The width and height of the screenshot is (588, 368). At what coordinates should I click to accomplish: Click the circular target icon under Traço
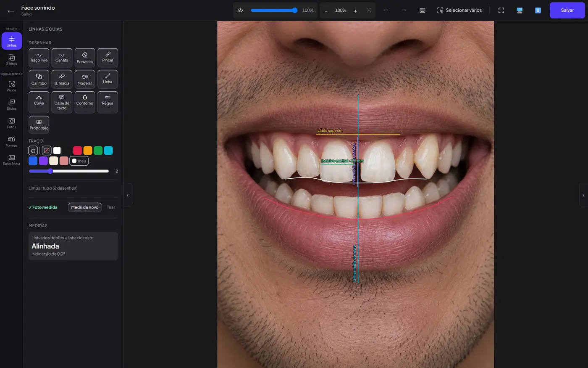click(x=33, y=151)
